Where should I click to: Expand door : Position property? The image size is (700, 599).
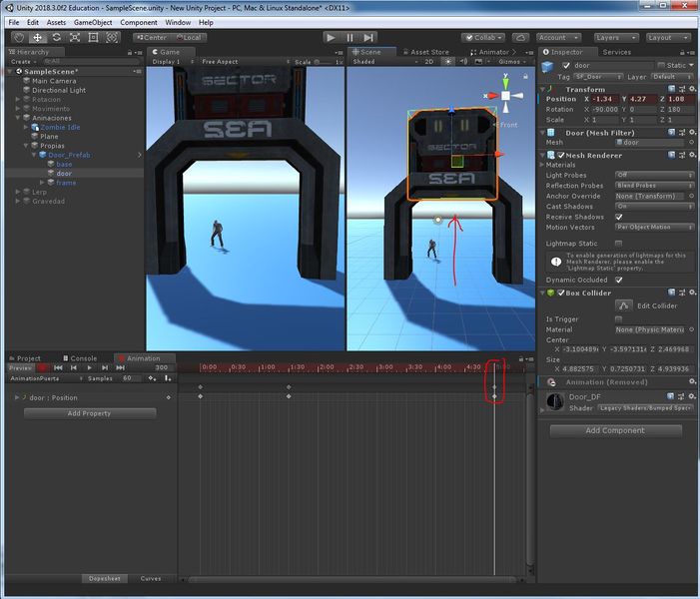coord(17,397)
